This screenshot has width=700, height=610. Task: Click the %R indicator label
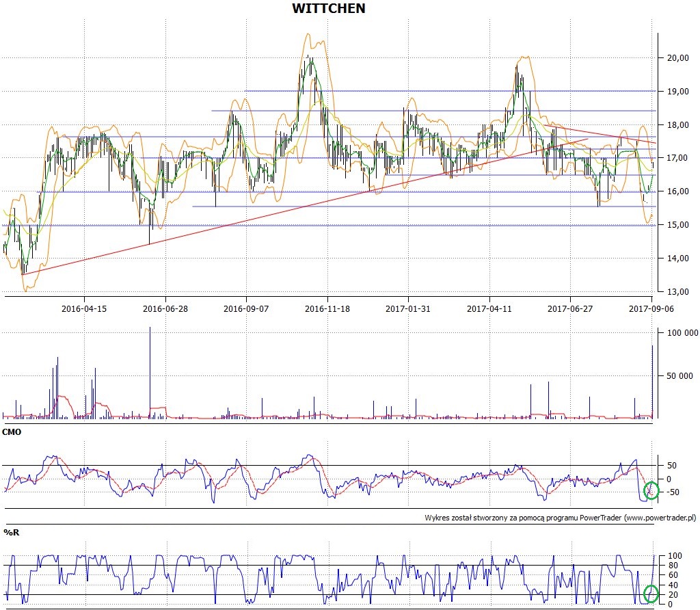pos(11,532)
